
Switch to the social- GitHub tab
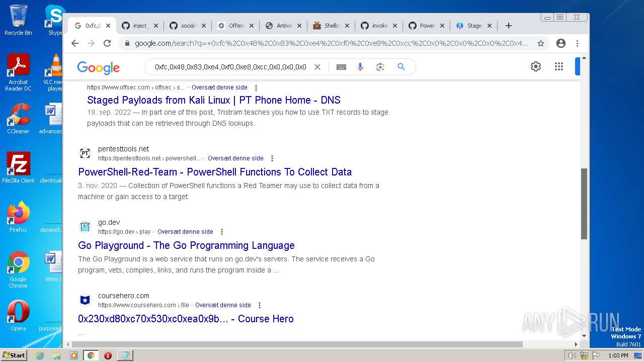tap(183, 26)
